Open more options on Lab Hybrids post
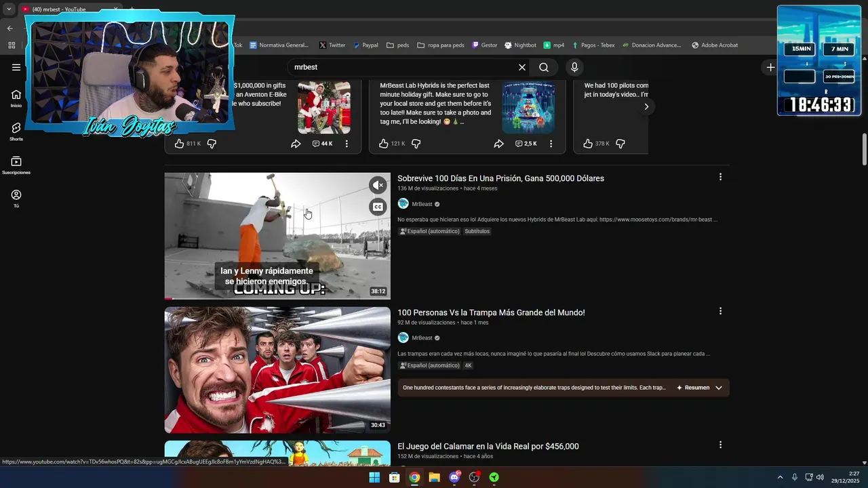 pyautogui.click(x=551, y=144)
